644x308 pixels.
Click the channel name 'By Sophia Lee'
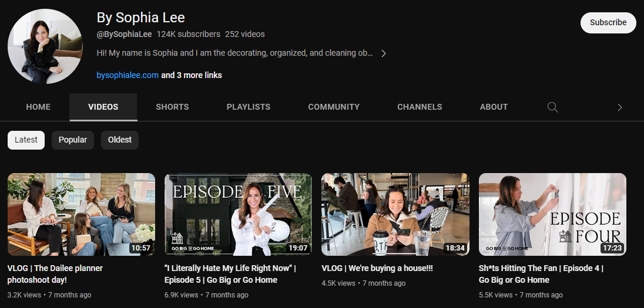click(140, 18)
